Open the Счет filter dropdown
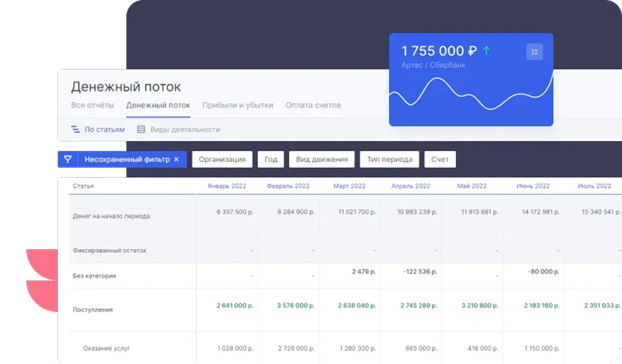This screenshot has height=364, width=622. click(440, 159)
